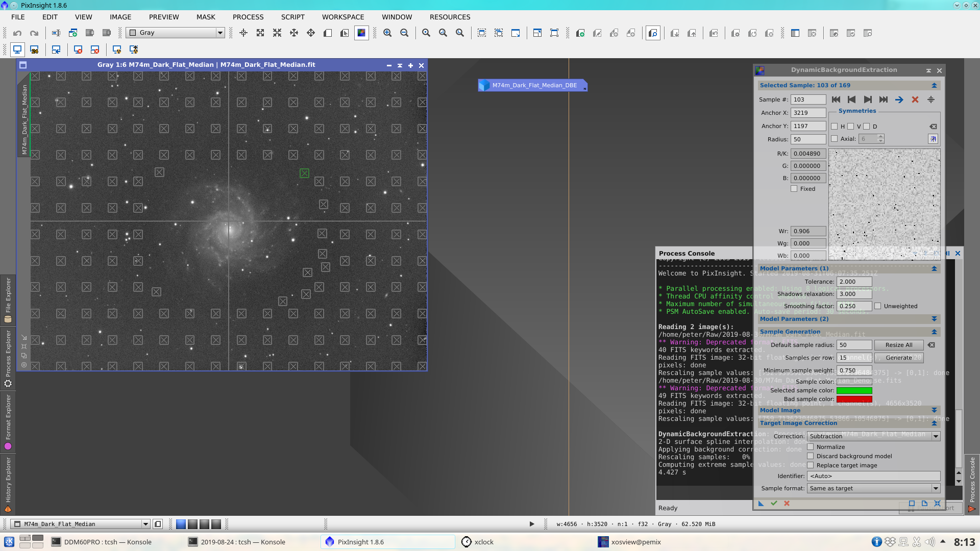This screenshot has width=980, height=551.
Task: Click zoom out magnifier in toolbar
Action: 404,33
